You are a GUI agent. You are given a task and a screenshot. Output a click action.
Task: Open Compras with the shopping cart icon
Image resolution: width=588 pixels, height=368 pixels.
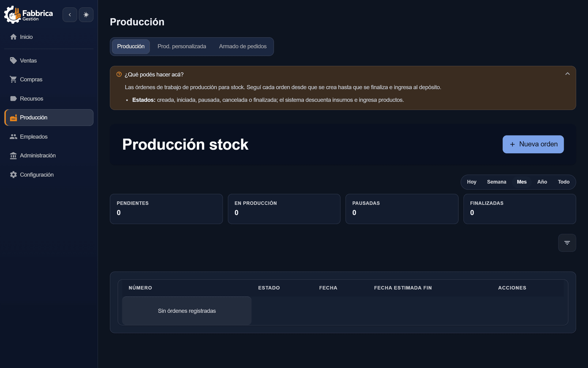pyautogui.click(x=13, y=79)
